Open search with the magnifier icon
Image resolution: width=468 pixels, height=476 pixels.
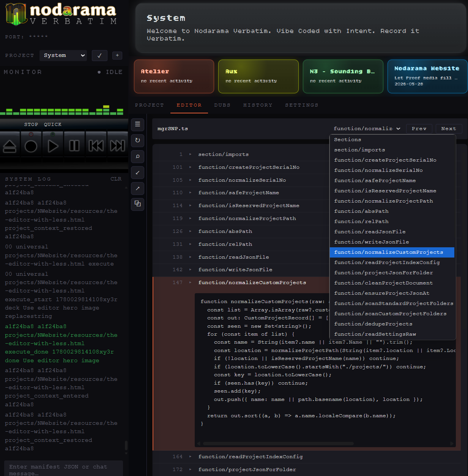pyautogui.click(x=137, y=156)
